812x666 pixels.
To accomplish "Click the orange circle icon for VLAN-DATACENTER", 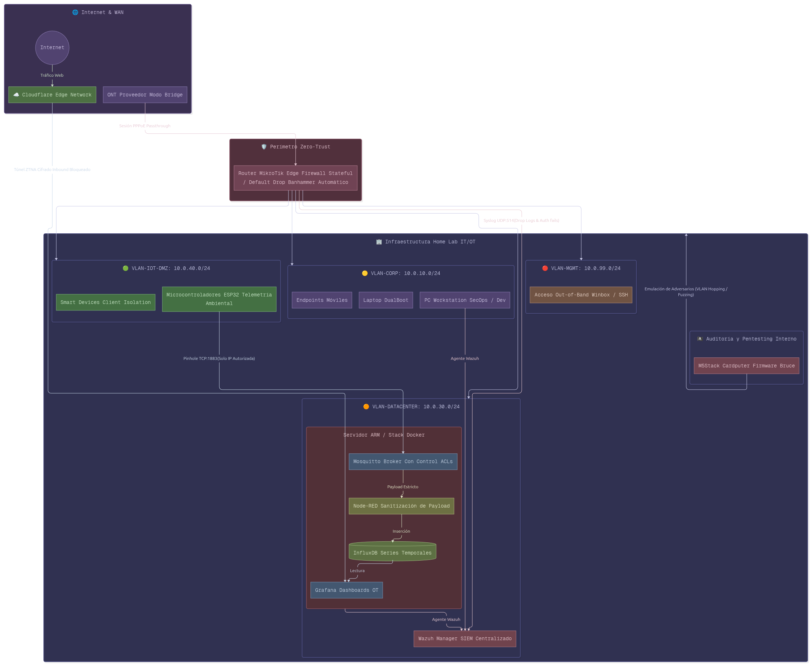I will (366, 406).
